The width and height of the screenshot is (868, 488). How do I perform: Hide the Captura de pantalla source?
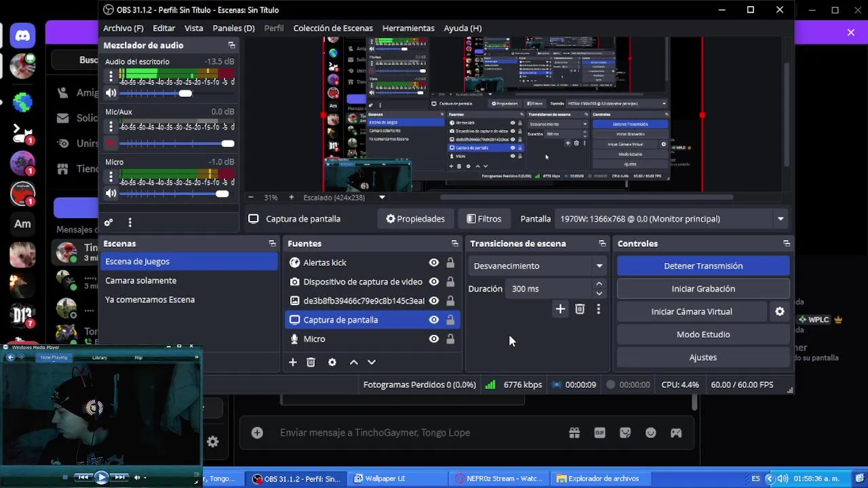[434, 320]
